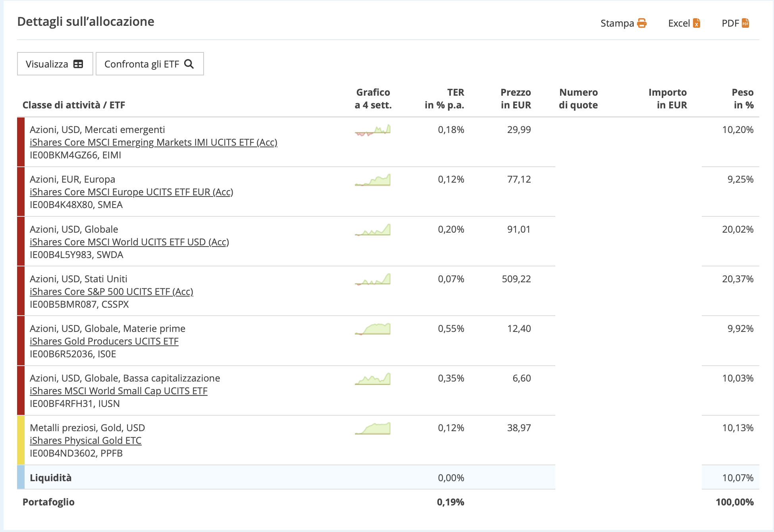Open the iShares Physical Gold ETC link

85,441
